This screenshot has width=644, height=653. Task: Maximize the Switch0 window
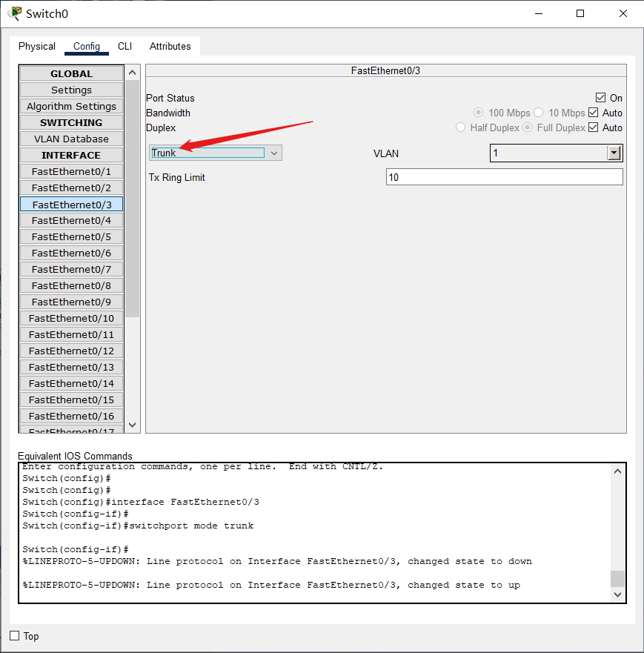[580, 14]
